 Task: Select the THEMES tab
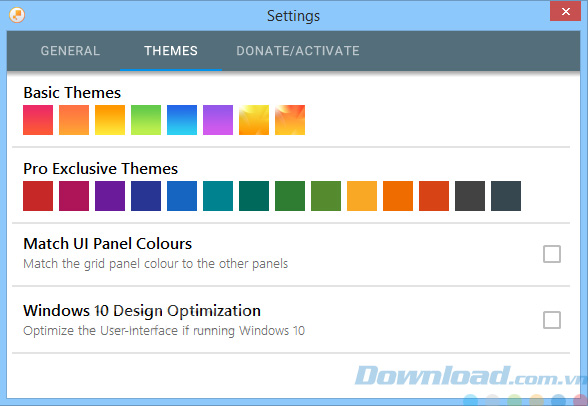tap(171, 51)
